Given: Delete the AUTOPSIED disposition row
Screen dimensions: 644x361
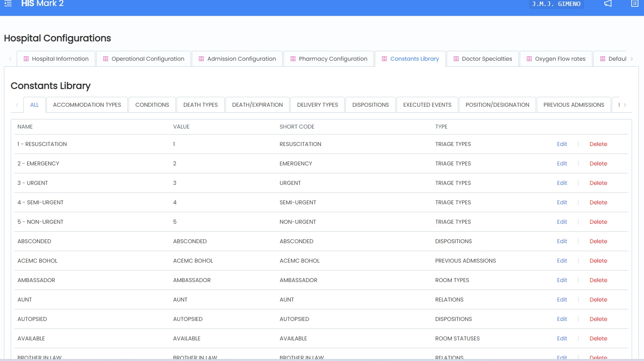Looking at the screenshot, I should tap(598, 319).
